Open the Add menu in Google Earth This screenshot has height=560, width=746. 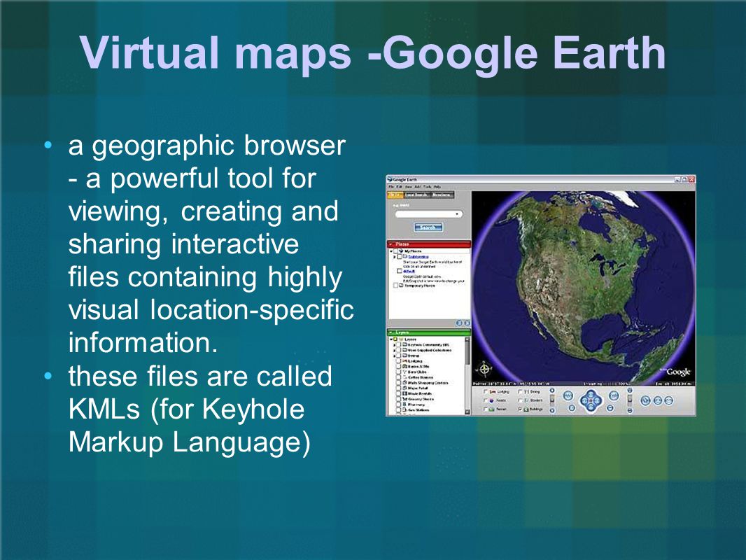(417, 187)
